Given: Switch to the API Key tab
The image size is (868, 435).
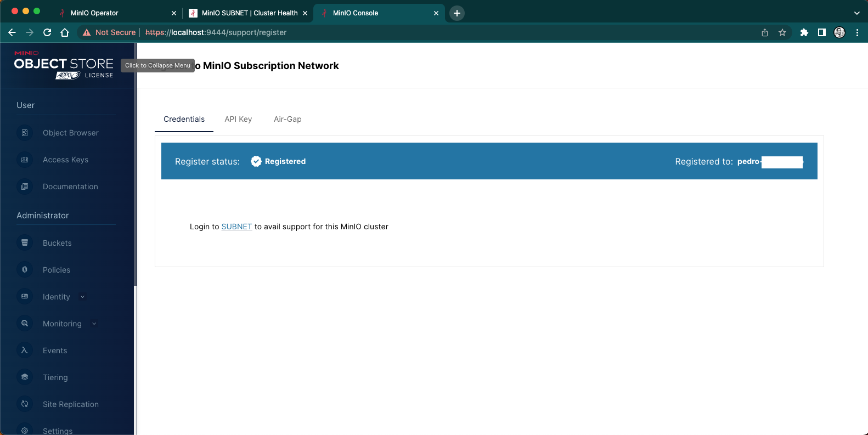Looking at the screenshot, I should (x=238, y=119).
